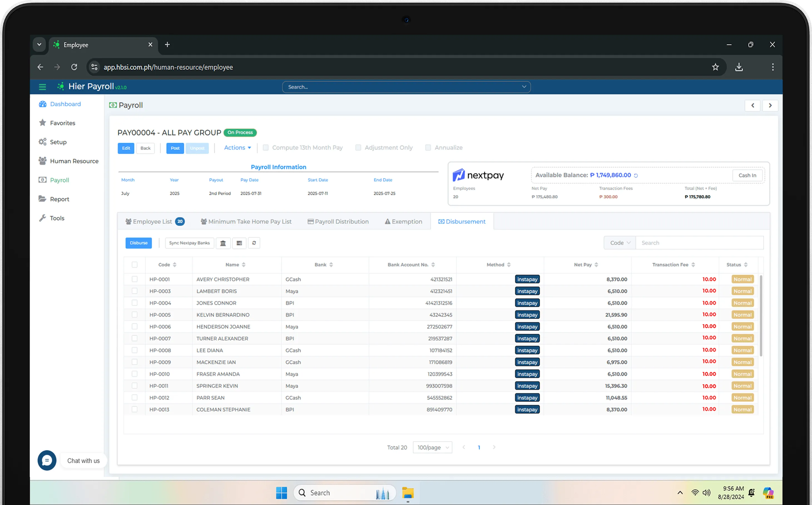Open Human Resource in the sidebar
Viewport: 812px width, 505px height.
68,161
